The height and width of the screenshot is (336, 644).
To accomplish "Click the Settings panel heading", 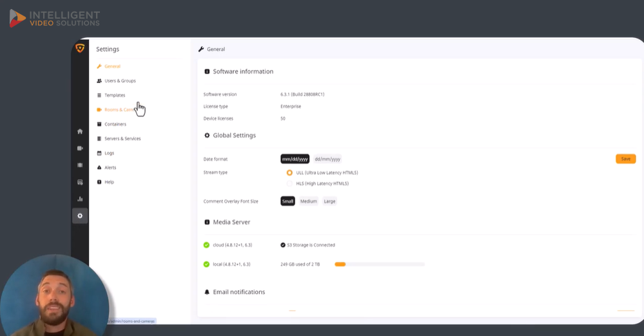I will coord(108,49).
